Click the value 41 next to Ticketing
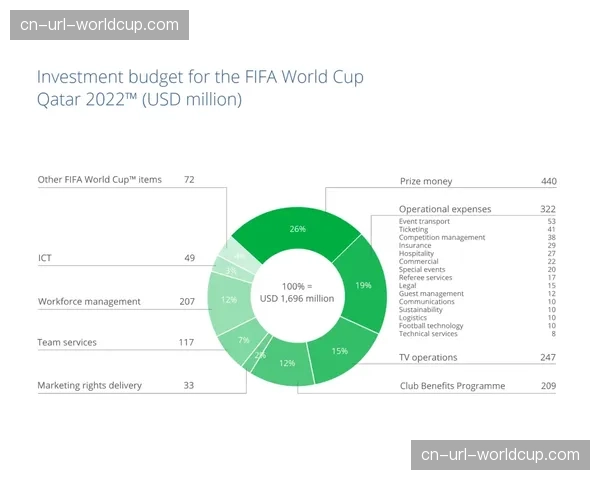Viewport: 600px width, 480px height. click(x=551, y=229)
